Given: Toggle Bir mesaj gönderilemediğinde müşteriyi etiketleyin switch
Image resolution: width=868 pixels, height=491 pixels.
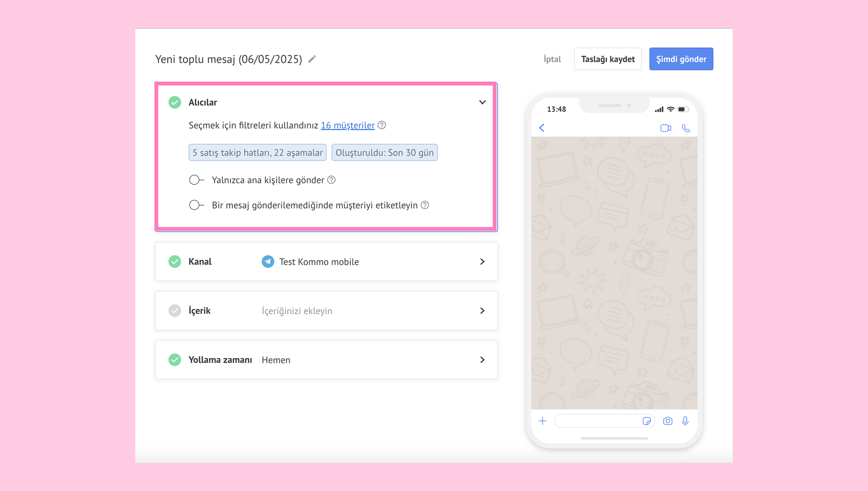Looking at the screenshot, I should [x=196, y=205].
